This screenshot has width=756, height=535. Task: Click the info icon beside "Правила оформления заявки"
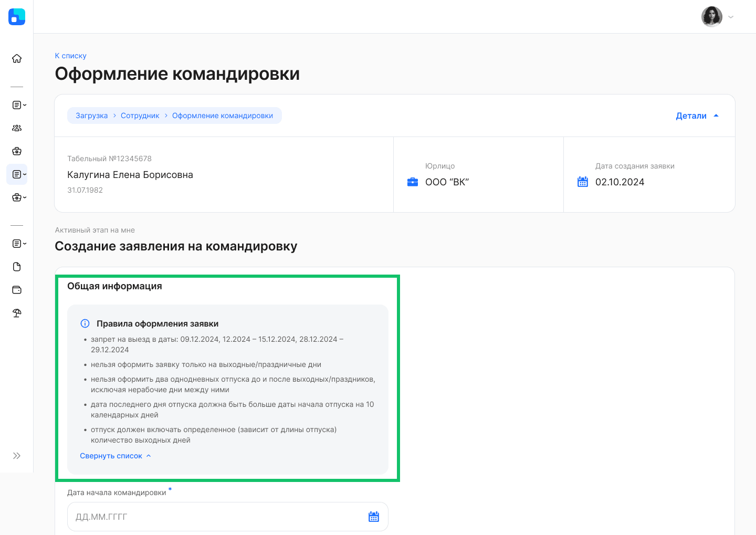pos(85,323)
